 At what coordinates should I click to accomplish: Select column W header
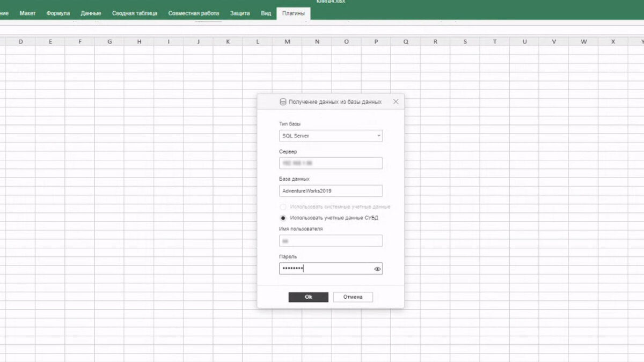point(583,41)
